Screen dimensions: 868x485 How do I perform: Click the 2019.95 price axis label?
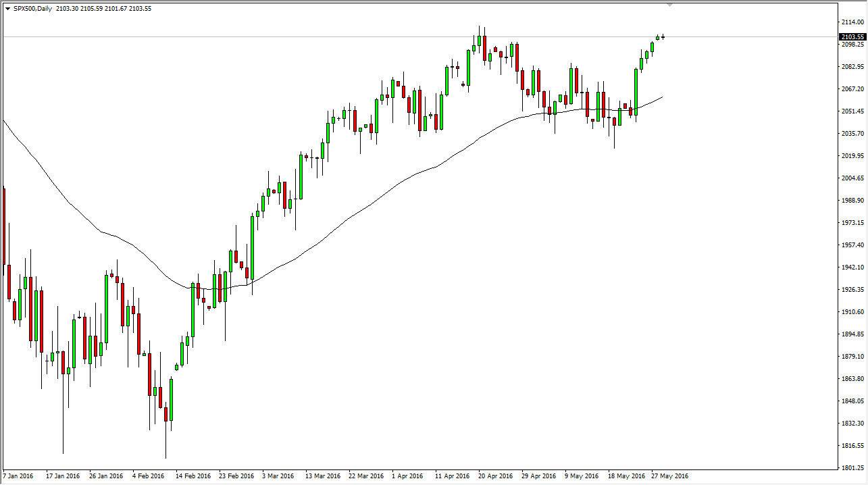(852, 156)
